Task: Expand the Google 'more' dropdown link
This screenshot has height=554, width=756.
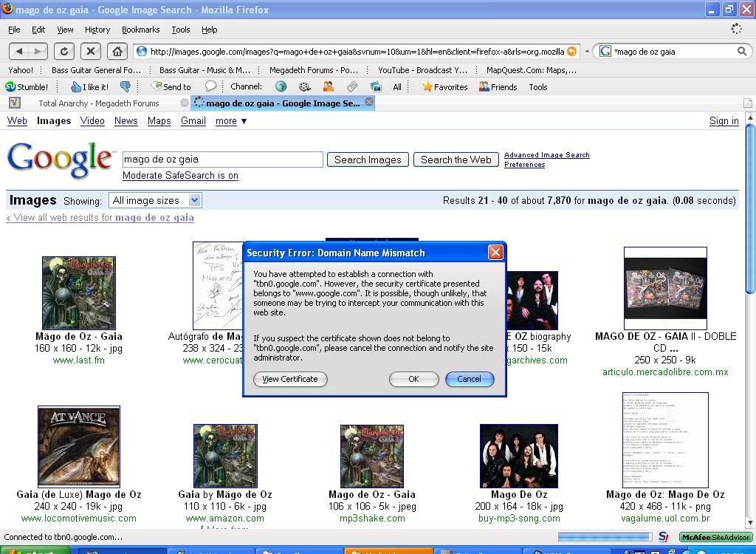Action: pyautogui.click(x=231, y=120)
